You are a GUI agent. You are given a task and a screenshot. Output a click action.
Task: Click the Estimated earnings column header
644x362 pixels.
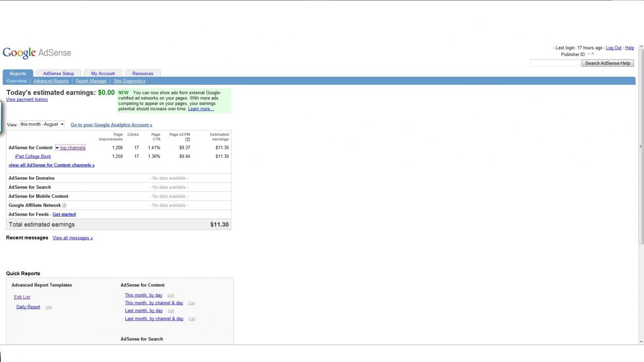coord(219,137)
